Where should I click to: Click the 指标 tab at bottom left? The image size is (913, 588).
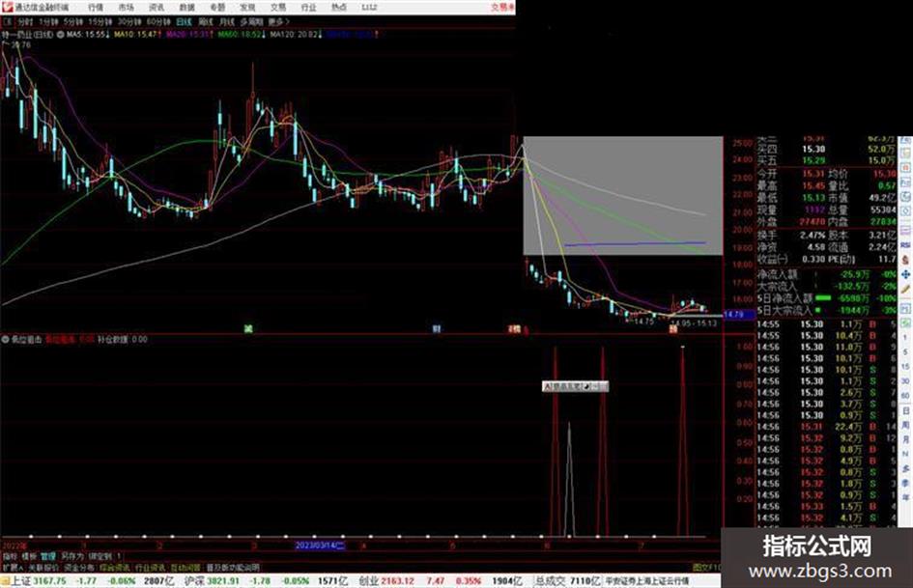10,556
